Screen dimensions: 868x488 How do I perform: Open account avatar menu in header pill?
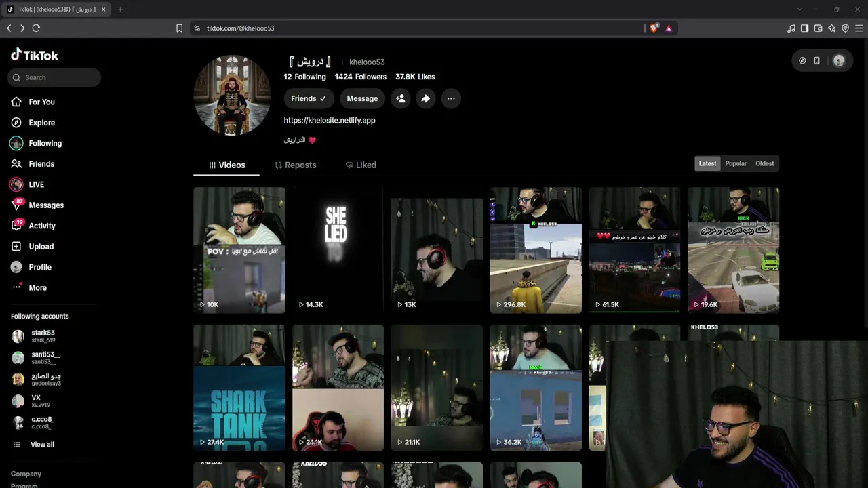839,60
